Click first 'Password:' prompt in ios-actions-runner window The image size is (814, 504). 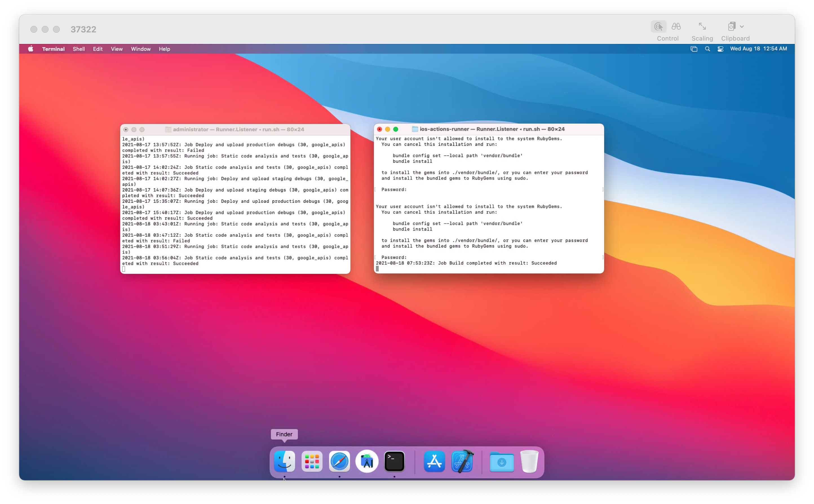pos(393,189)
